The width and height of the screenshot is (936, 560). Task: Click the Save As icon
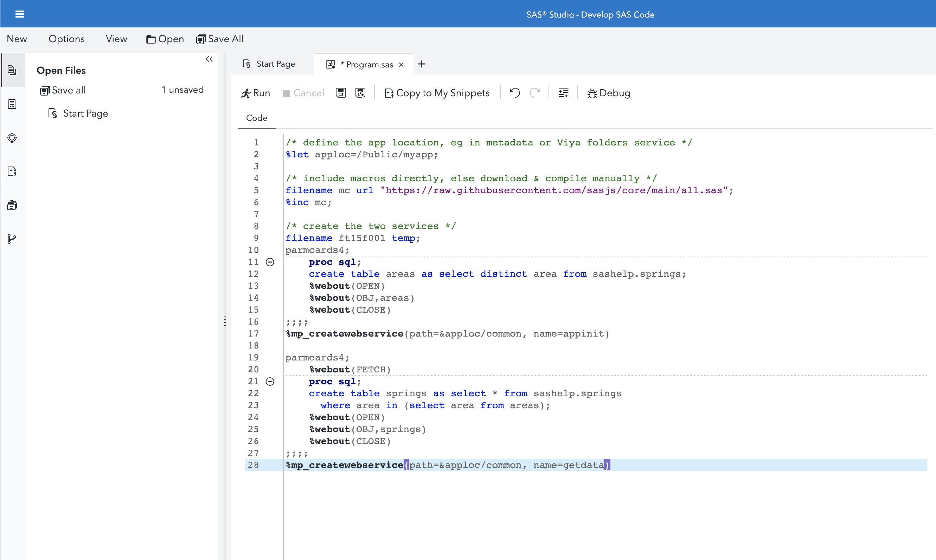[360, 93]
